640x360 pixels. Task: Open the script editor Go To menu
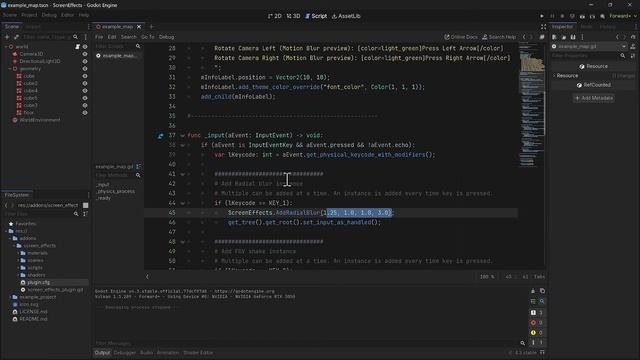(148, 37)
